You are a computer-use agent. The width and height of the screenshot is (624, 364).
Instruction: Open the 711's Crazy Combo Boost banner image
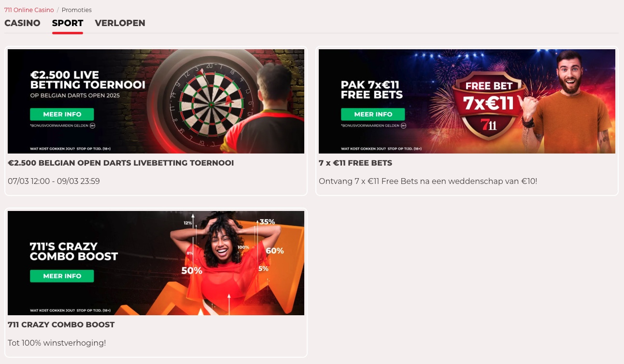(156, 263)
